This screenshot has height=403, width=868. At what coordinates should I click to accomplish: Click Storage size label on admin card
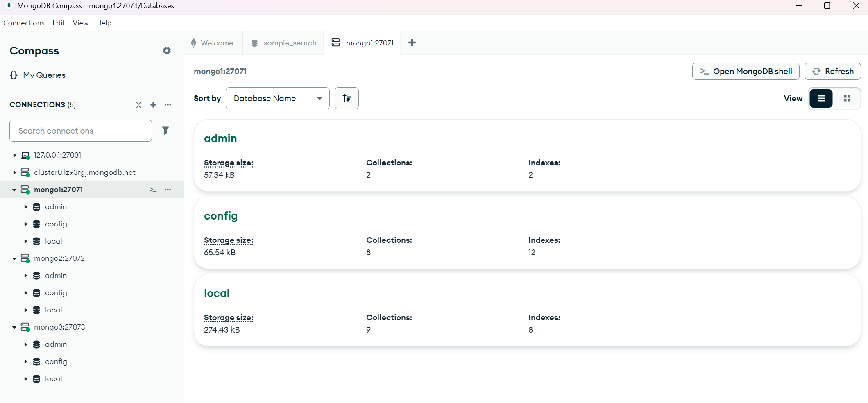(229, 163)
